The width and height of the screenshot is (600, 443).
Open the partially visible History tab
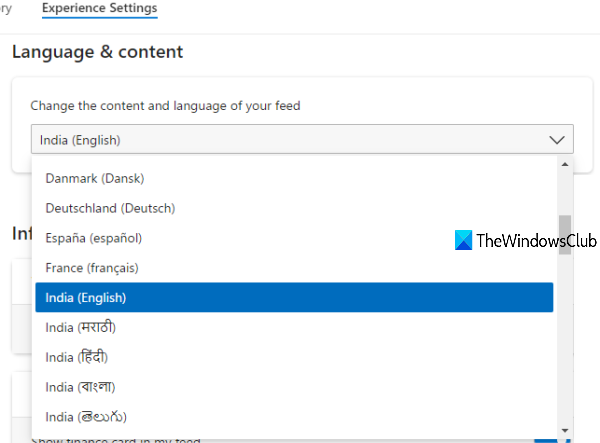6,9
